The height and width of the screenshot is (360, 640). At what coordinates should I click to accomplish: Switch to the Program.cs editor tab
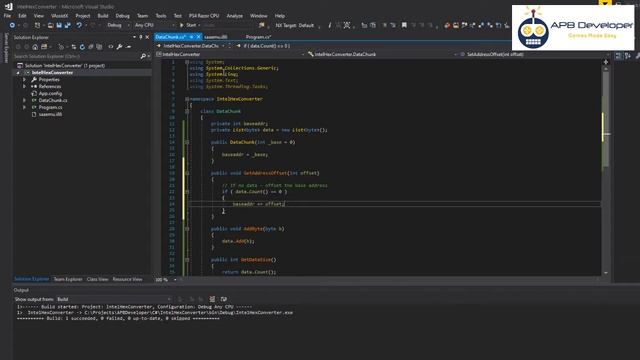click(x=258, y=37)
